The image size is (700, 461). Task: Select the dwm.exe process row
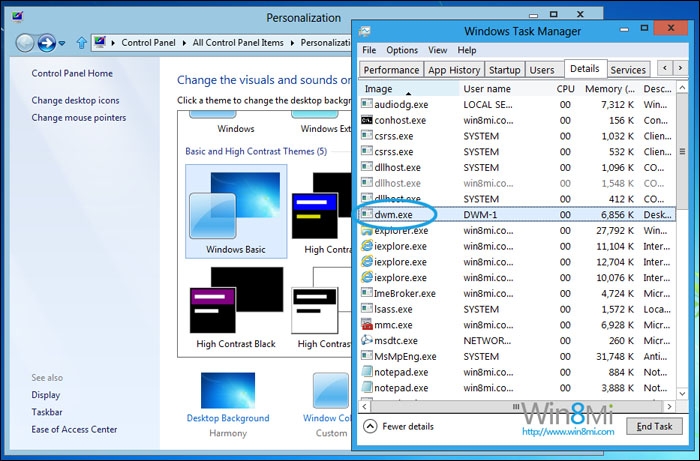tap(517, 214)
